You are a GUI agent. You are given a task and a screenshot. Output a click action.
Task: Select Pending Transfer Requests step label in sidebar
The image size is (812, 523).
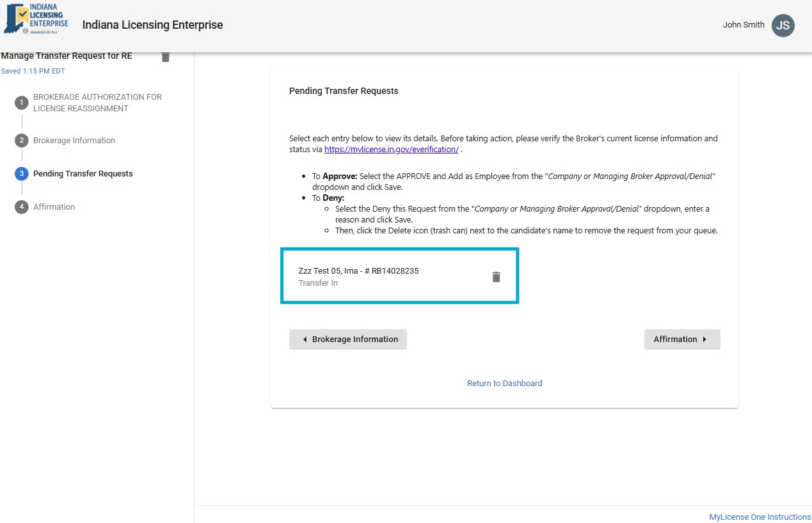(x=83, y=174)
